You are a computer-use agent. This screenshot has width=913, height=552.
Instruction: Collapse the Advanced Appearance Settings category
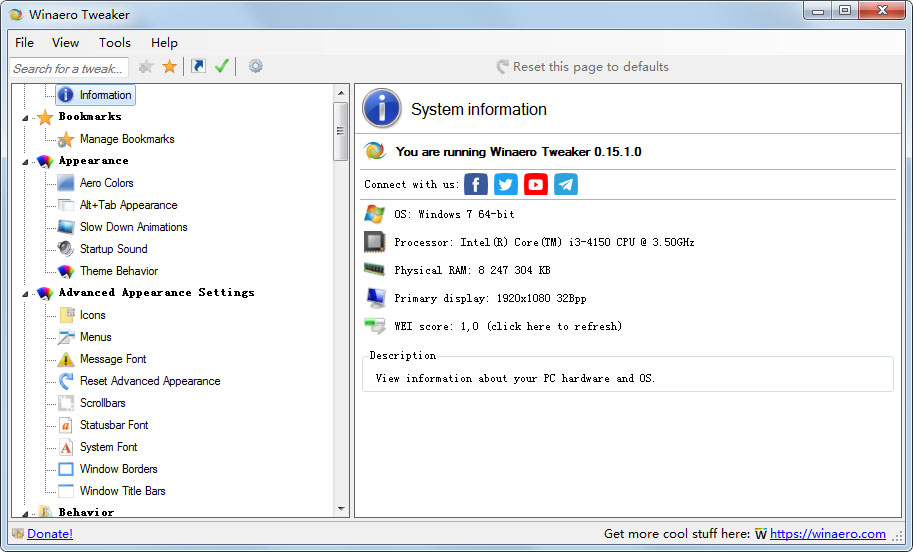click(25, 294)
